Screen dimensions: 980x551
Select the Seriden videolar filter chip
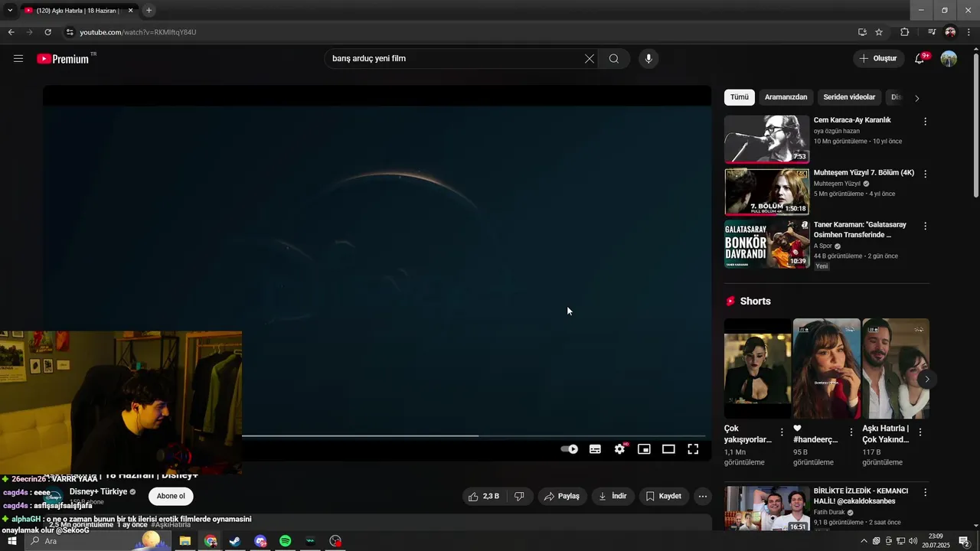click(849, 97)
